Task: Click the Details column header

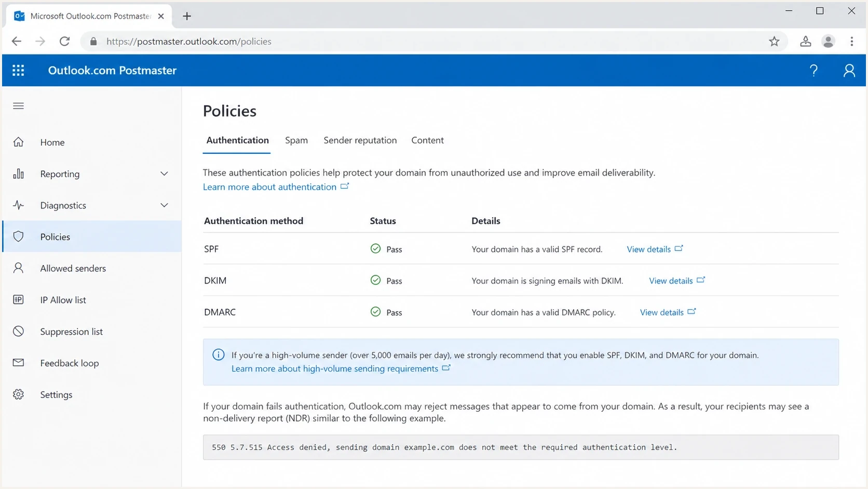Action: pos(486,221)
